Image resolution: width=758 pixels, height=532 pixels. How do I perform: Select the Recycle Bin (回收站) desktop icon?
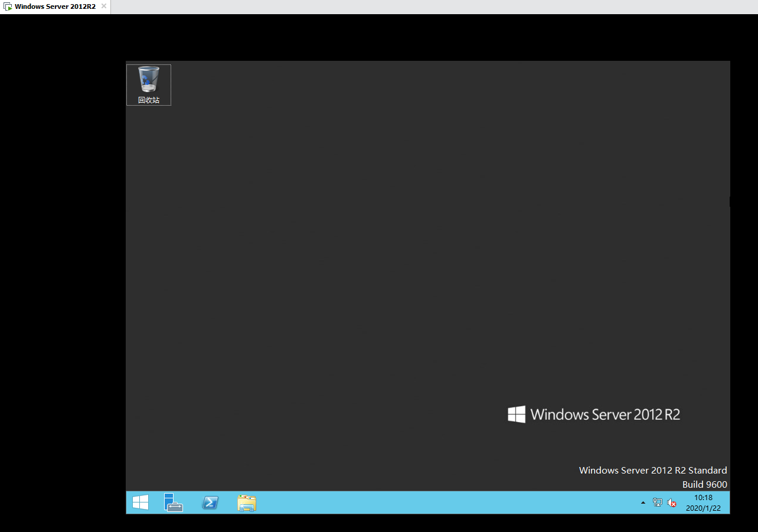(x=149, y=85)
